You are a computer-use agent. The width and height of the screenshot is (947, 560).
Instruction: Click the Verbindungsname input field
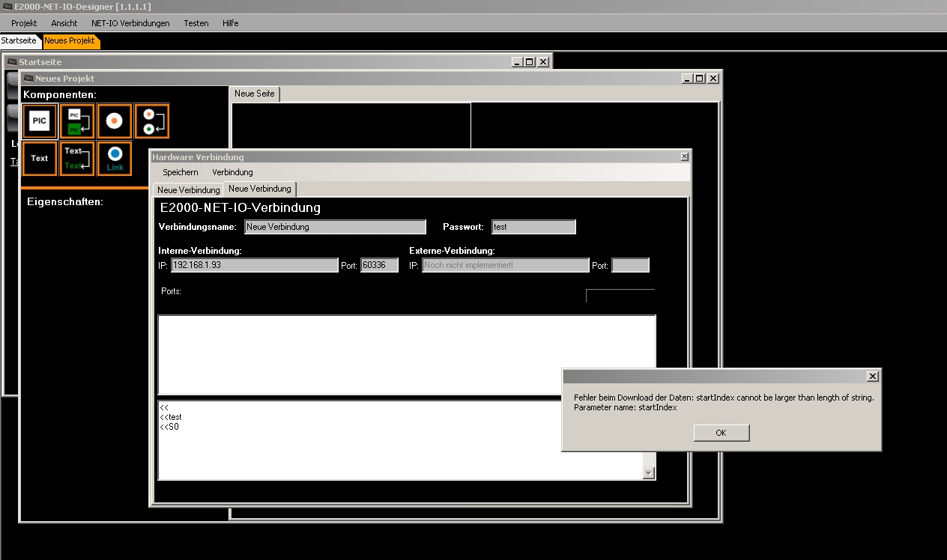(x=335, y=227)
